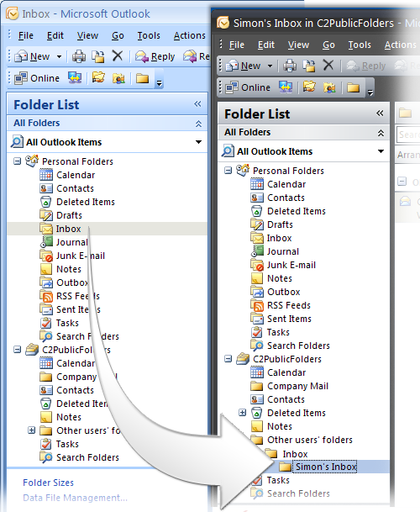Click Online button in Simon's Inbox window

[248, 87]
